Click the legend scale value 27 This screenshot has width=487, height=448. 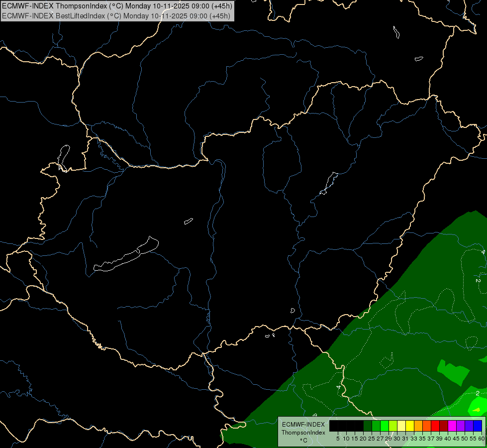380,439
